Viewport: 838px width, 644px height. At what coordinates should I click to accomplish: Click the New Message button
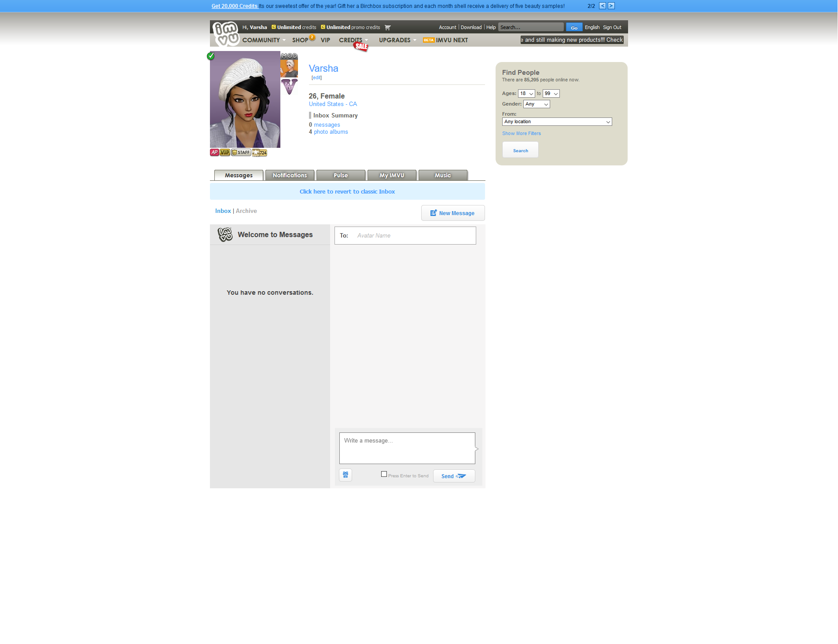(453, 213)
